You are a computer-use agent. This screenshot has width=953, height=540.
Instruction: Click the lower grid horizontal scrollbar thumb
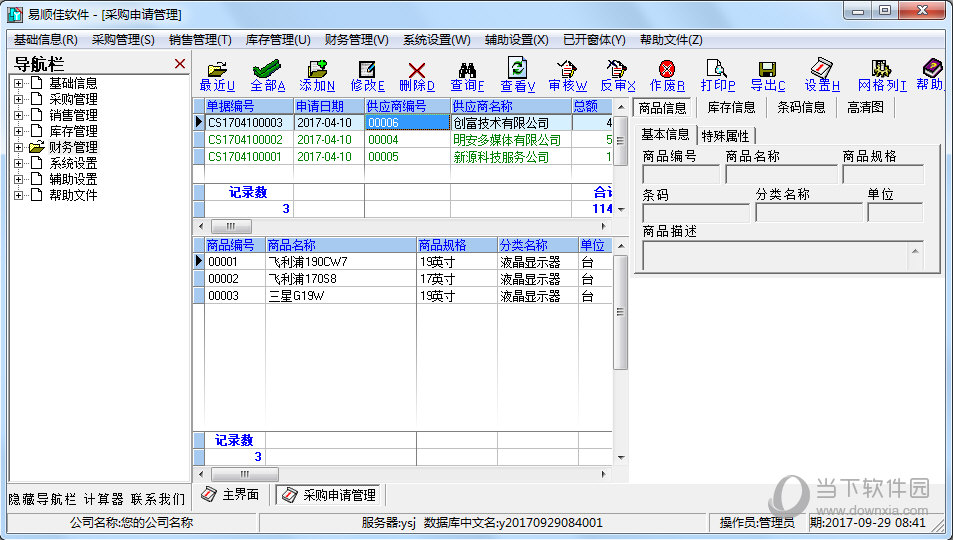click(245, 474)
